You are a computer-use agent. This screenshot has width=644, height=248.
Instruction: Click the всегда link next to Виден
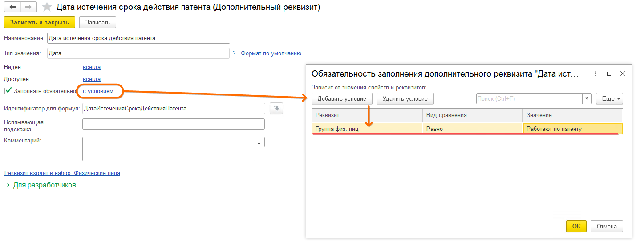point(92,67)
